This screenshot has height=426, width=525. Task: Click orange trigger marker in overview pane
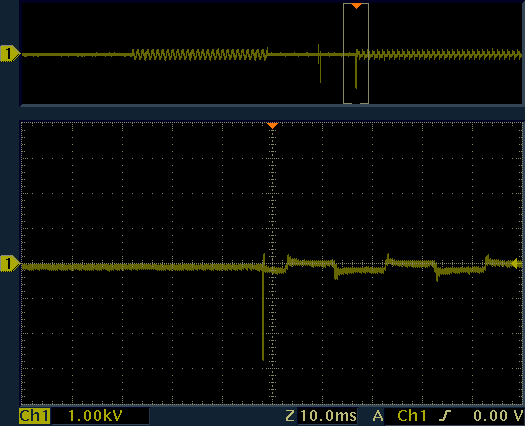pos(356,6)
